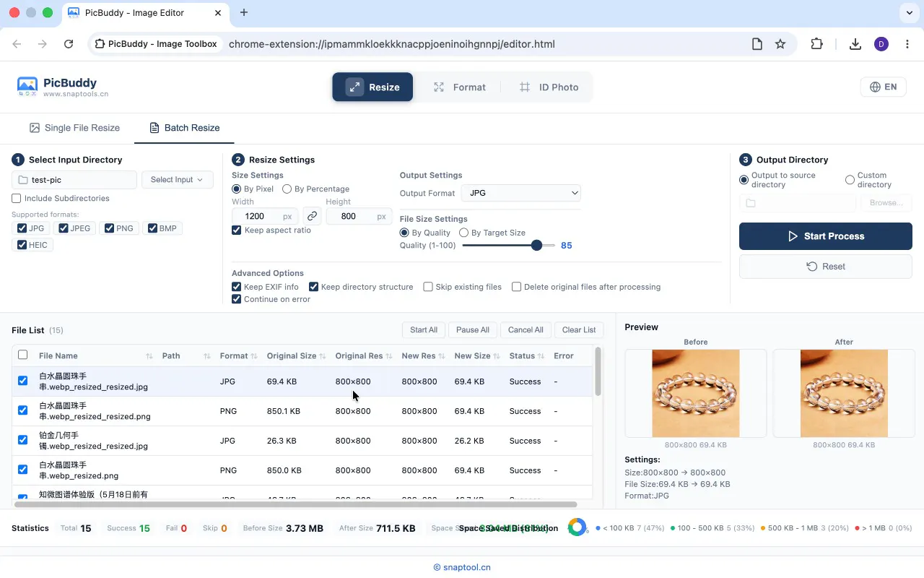
Task: Click the New Res sort arrows
Action: [x=442, y=356]
